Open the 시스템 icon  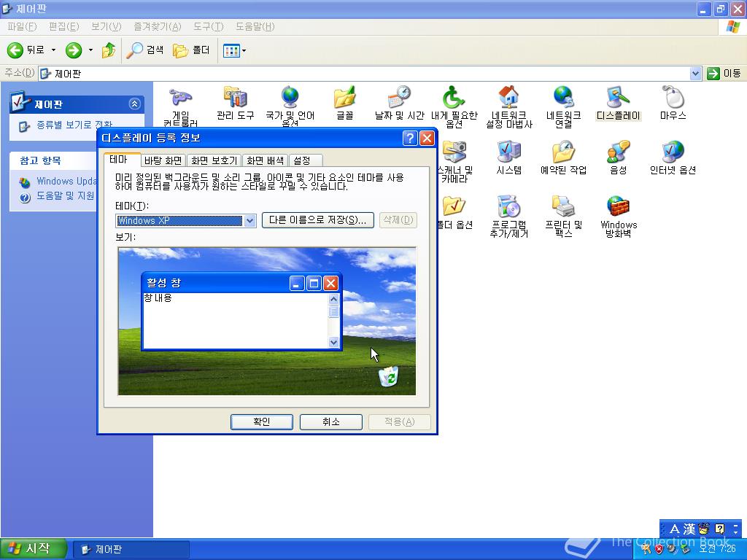click(x=508, y=157)
